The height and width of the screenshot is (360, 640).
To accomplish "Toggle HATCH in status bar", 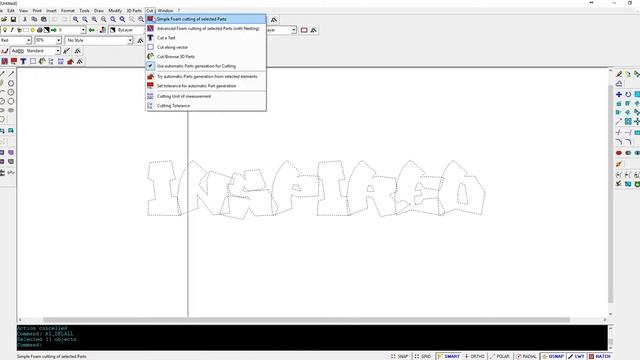I will coord(600,356).
